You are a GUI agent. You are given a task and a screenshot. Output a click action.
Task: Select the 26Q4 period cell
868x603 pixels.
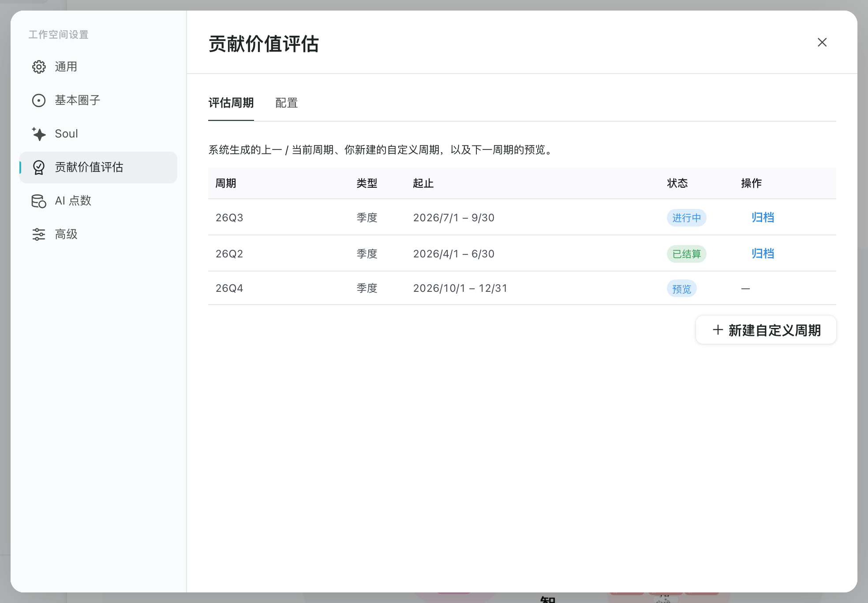tap(229, 288)
